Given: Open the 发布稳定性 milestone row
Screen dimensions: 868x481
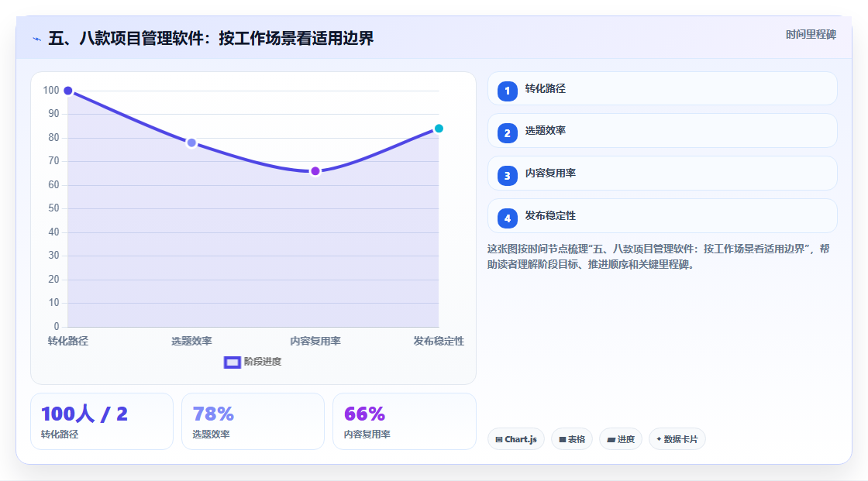Looking at the screenshot, I should 662,216.
